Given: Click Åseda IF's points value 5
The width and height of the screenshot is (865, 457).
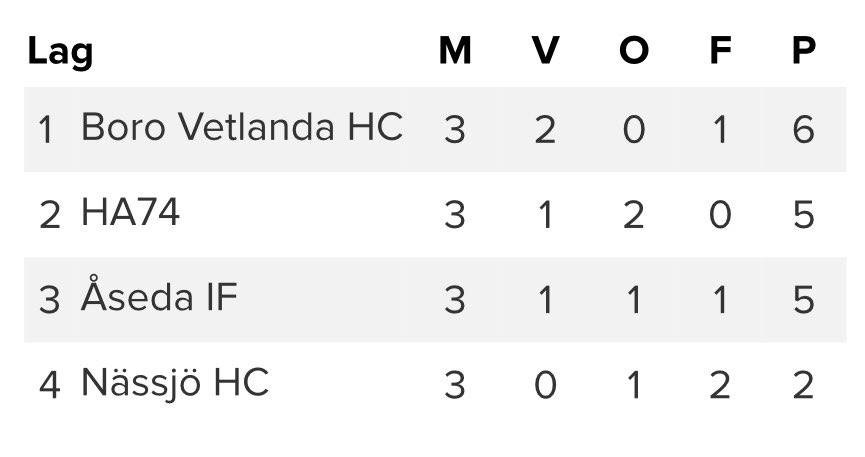Looking at the screenshot, I should (803, 300).
